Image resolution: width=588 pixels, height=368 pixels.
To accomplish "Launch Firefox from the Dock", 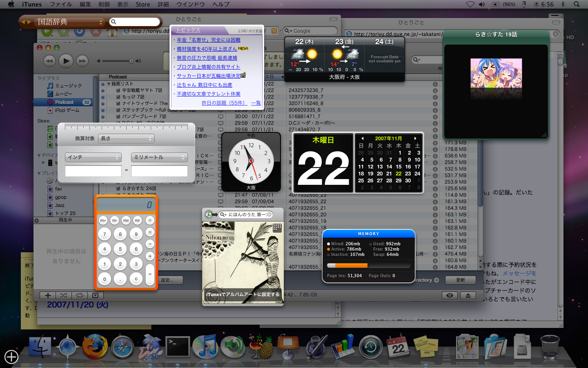I will (x=95, y=347).
